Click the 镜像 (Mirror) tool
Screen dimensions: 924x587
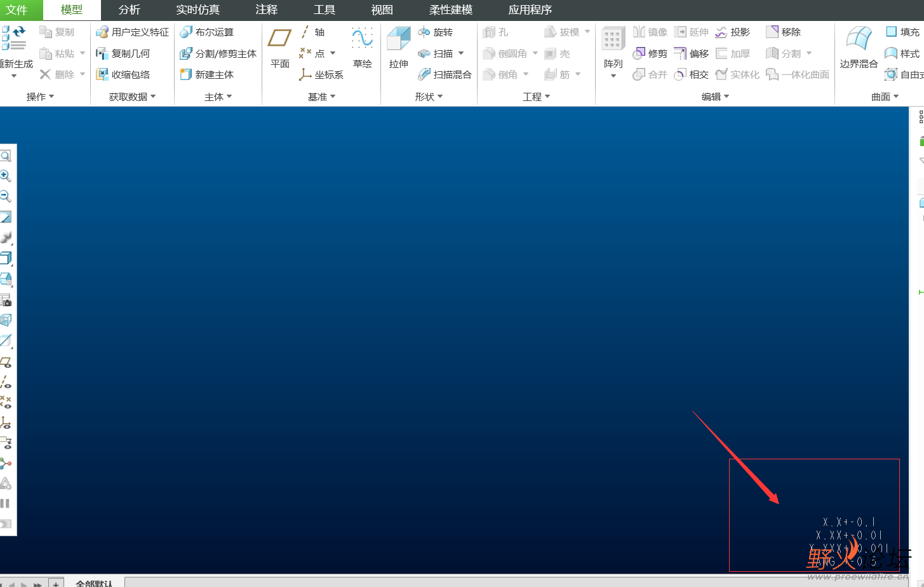coord(650,32)
